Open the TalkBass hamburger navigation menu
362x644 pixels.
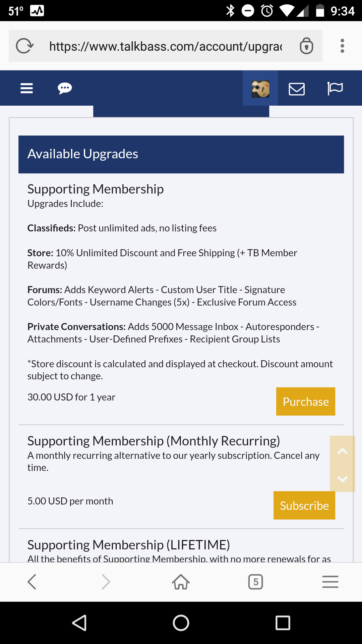[26, 88]
